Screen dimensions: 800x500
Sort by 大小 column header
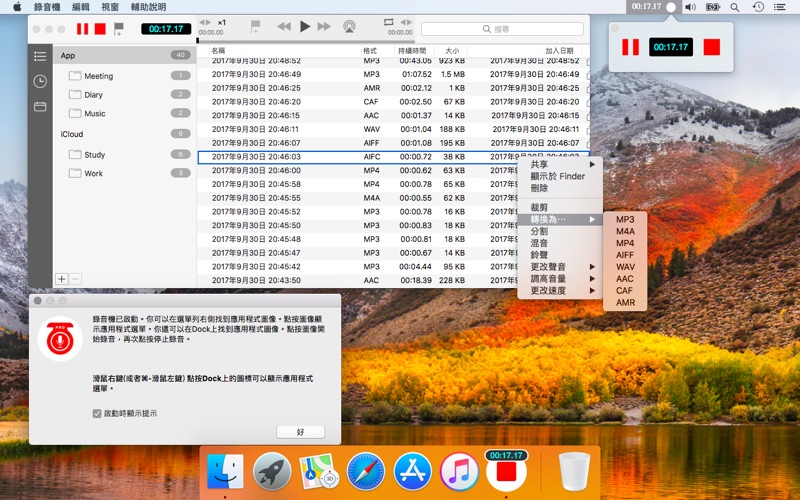451,51
